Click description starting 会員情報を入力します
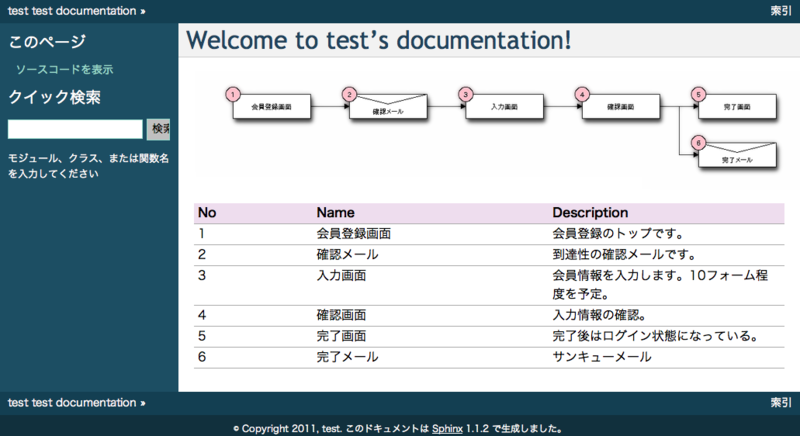Image resolution: width=800 pixels, height=436 pixels. point(660,285)
